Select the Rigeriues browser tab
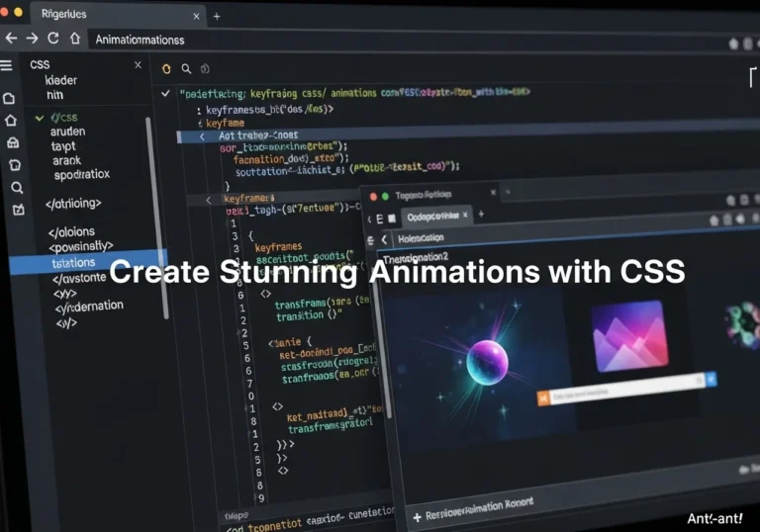This screenshot has width=760, height=532. pyautogui.click(x=118, y=15)
